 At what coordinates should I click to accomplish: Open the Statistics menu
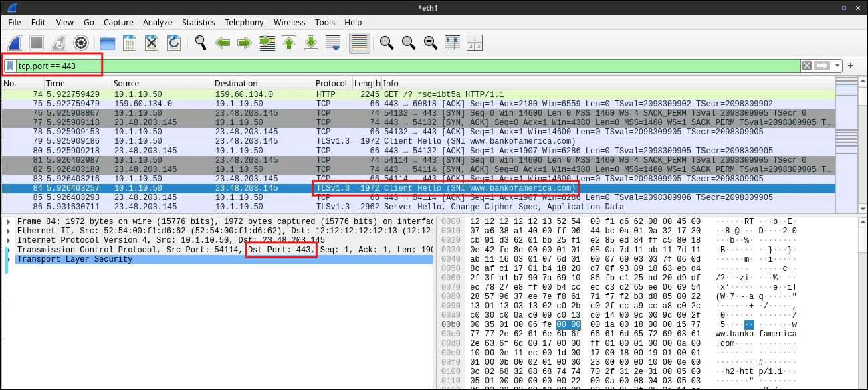[x=199, y=23]
